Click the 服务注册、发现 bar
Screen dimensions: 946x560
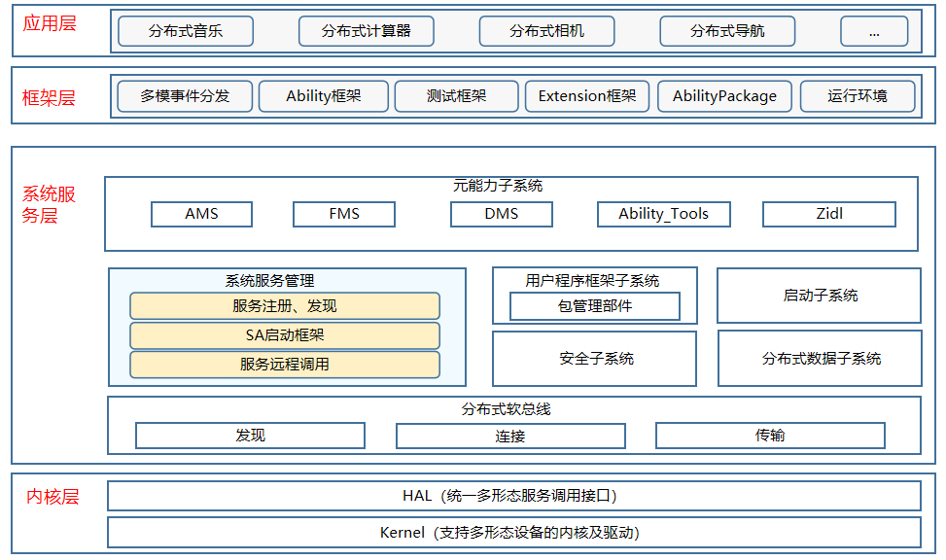(285, 306)
